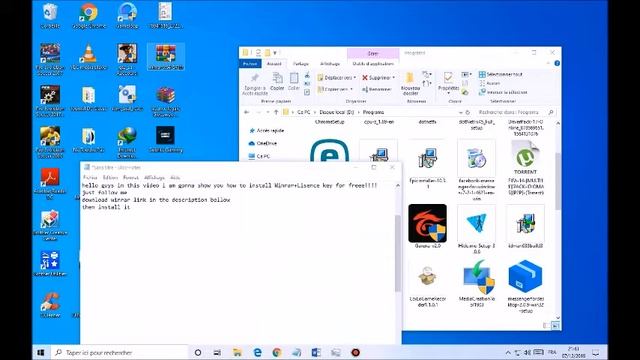Open Notepad Edition menu
640x360 pixels.
pos(110,178)
